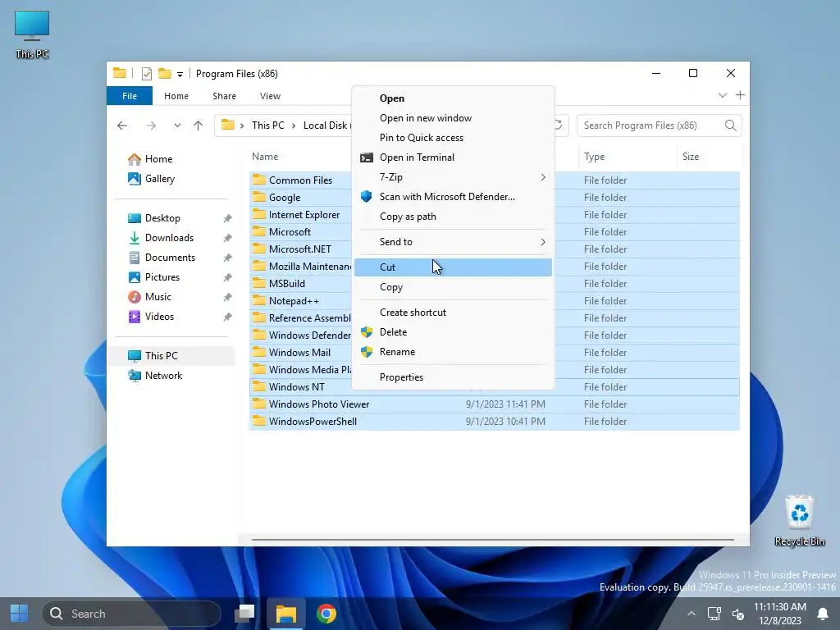Click the New folder quick access icon
Viewport: 840px width, 630px height.
click(165, 73)
